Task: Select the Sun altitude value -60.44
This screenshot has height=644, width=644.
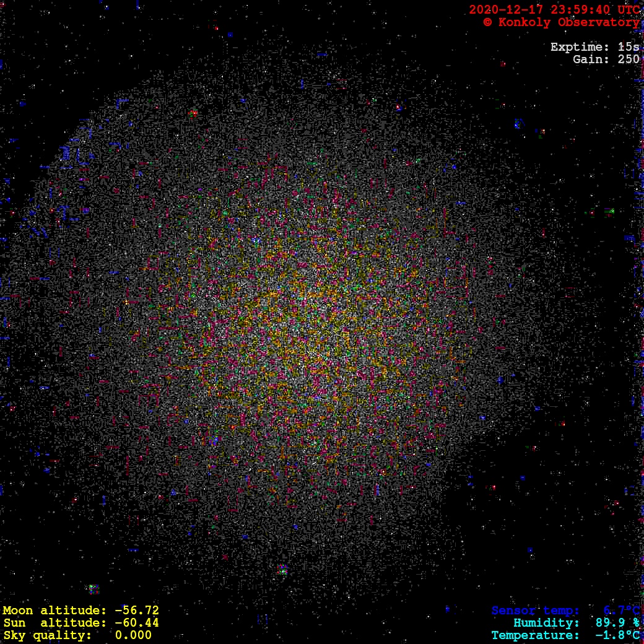Action: coord(137,623)
